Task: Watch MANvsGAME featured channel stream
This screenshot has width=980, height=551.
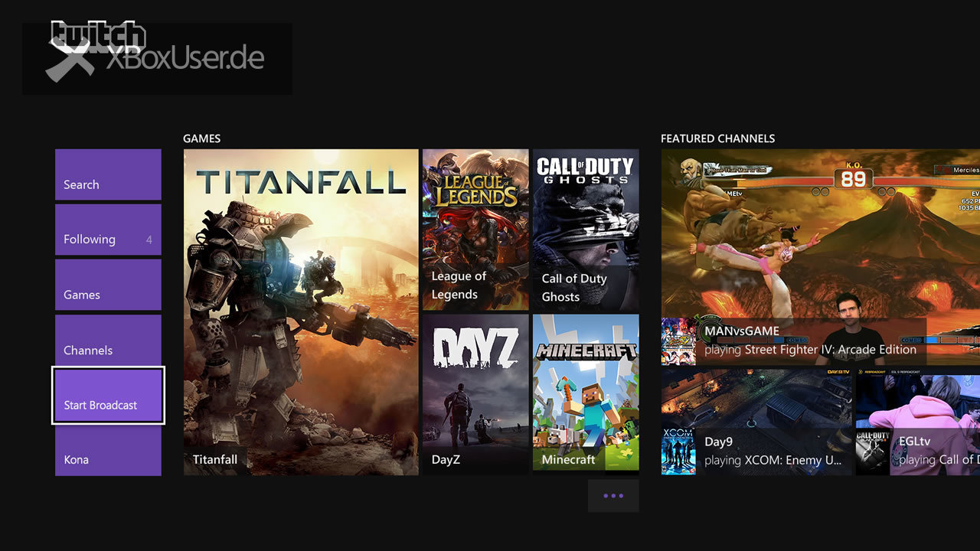Action: tap(821, 257)
